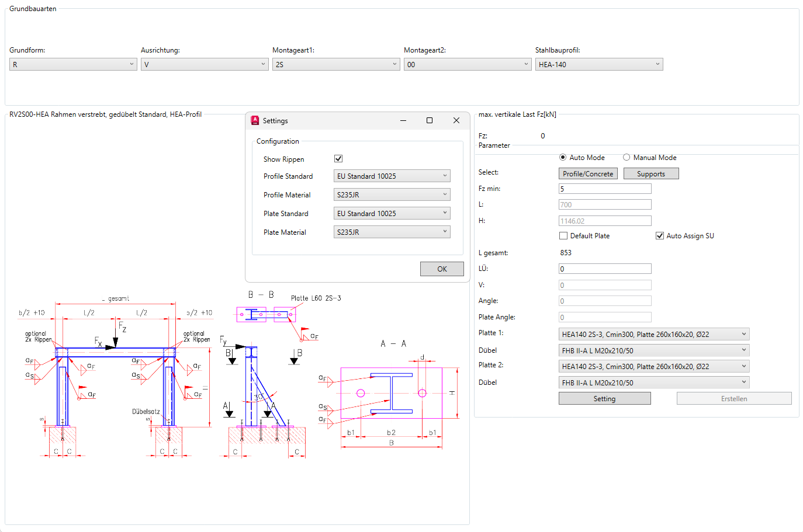
Task: Expand the Plate Standard dropdown
Action: [392, 213]
